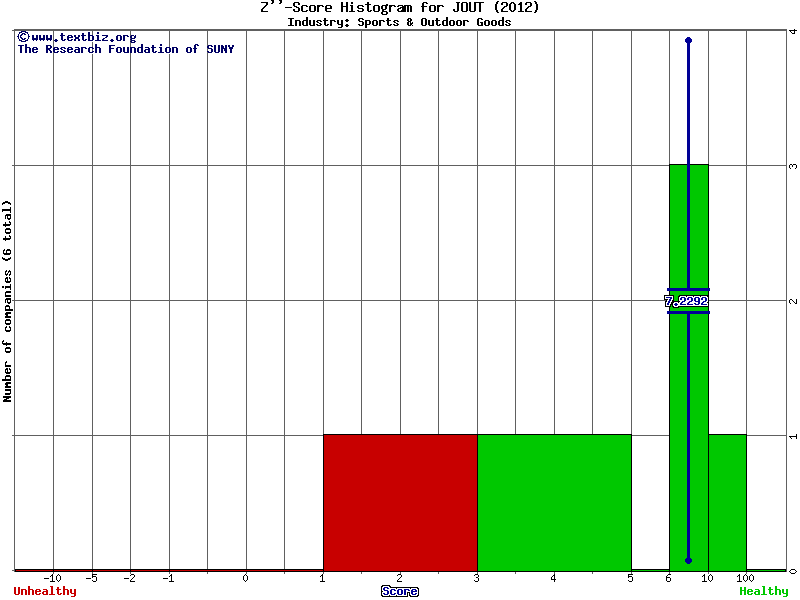Click the top dot of the blue marker line
Viewport: 800px width, 600px height.
pos(688,40)
